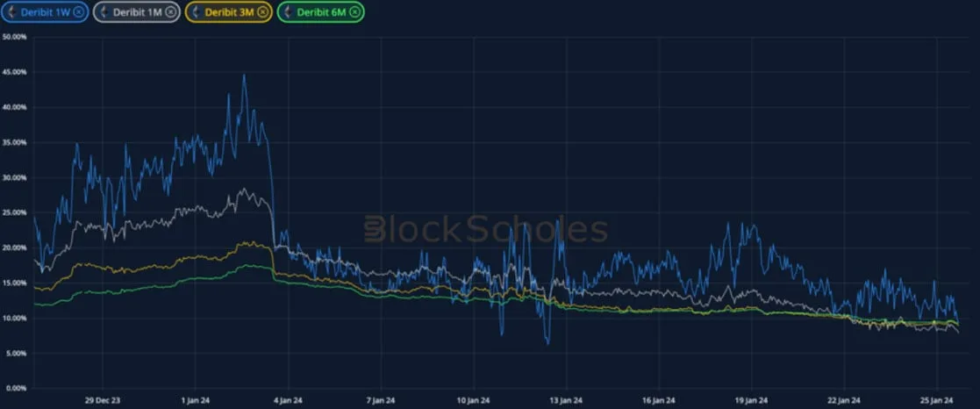The width and height of the screenshot is (980, 409).
Task: Click the 35.00% y-axis label
Action: pyautogui.click(x=14, y=142)
